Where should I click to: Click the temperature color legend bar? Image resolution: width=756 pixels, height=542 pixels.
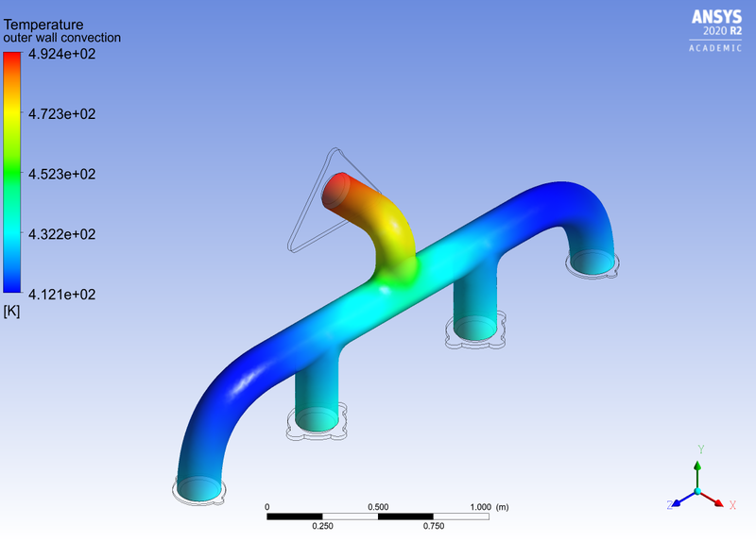12,173
